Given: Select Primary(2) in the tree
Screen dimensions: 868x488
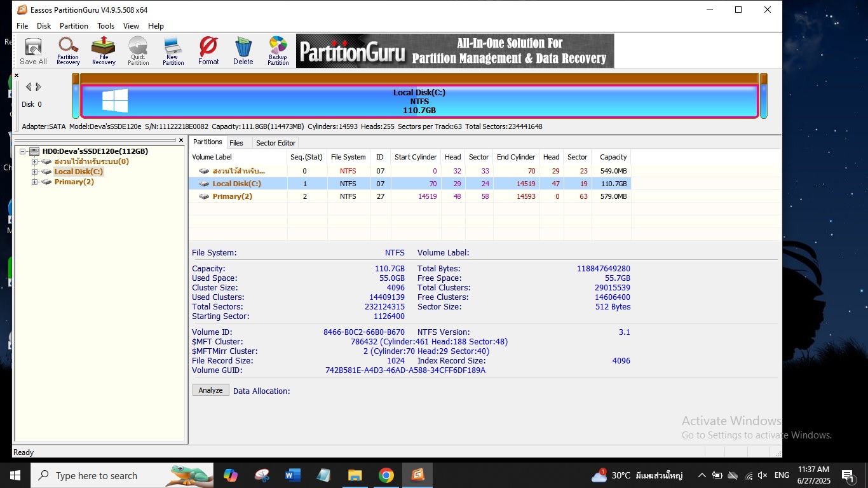Looking at the screenshot, I should pyautogui.click(x=74, y=182).
